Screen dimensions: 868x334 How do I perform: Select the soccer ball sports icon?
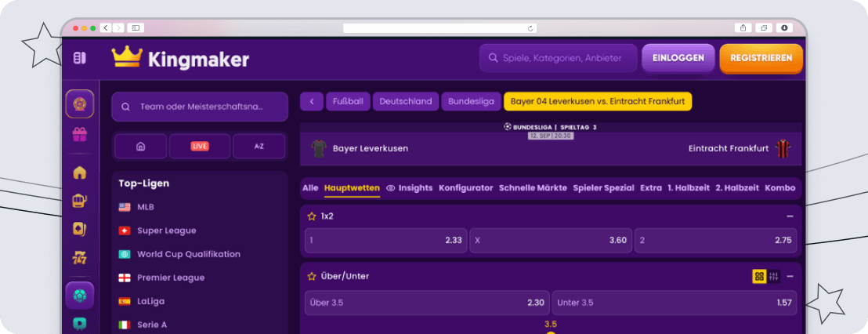coord(80,296)
